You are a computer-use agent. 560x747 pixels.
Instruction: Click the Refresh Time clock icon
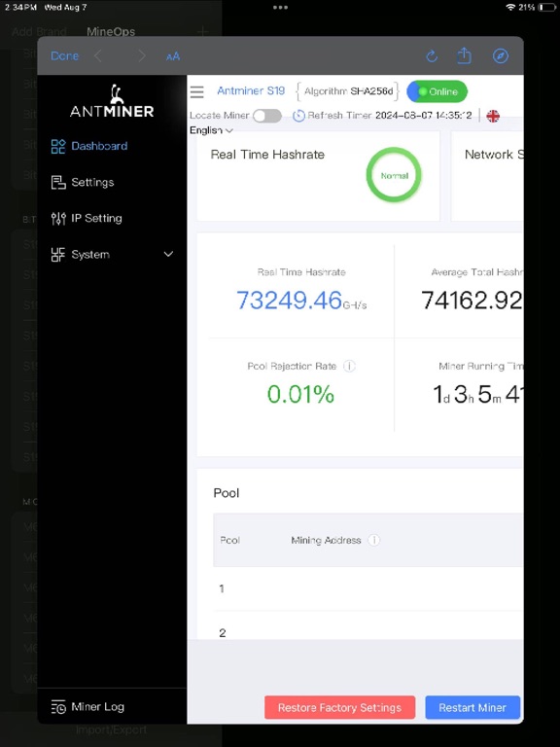[x=298, y=116]
